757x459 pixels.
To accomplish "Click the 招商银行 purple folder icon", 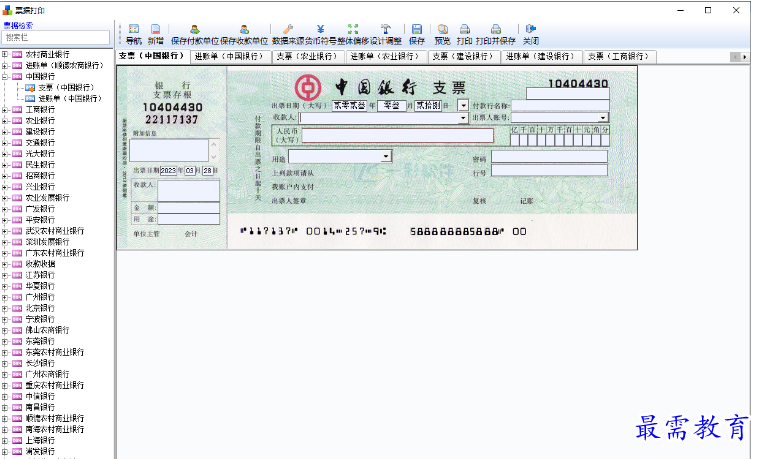I will click(17, 176).
